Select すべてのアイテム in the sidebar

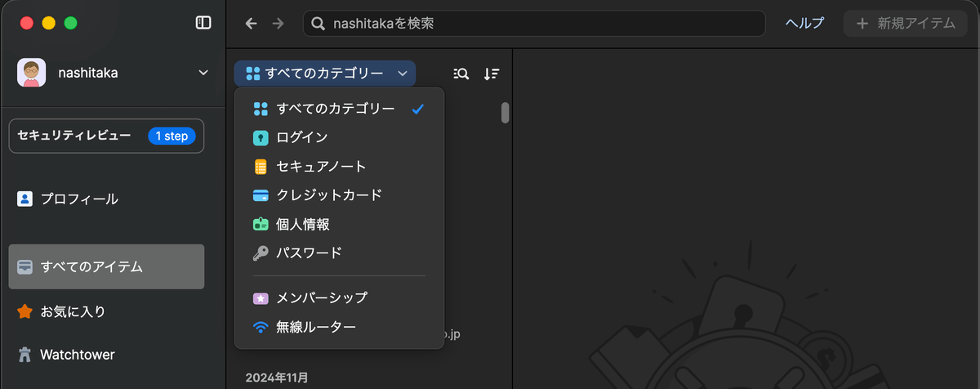pos(106,266)
